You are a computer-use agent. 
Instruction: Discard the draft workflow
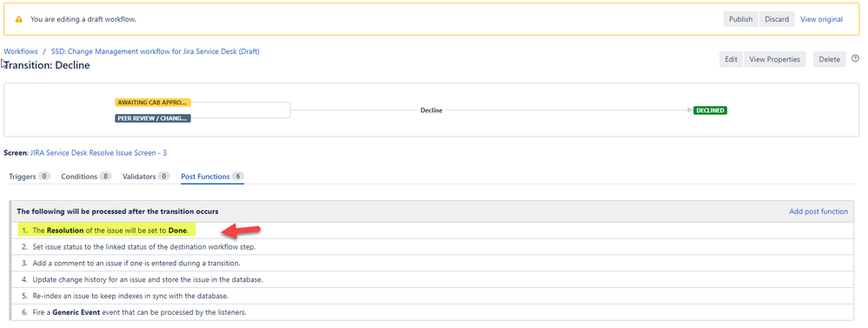(777, 19)
